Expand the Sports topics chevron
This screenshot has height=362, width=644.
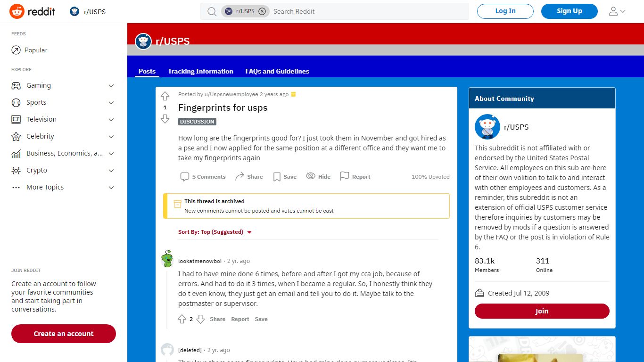[x=111, y=103]
